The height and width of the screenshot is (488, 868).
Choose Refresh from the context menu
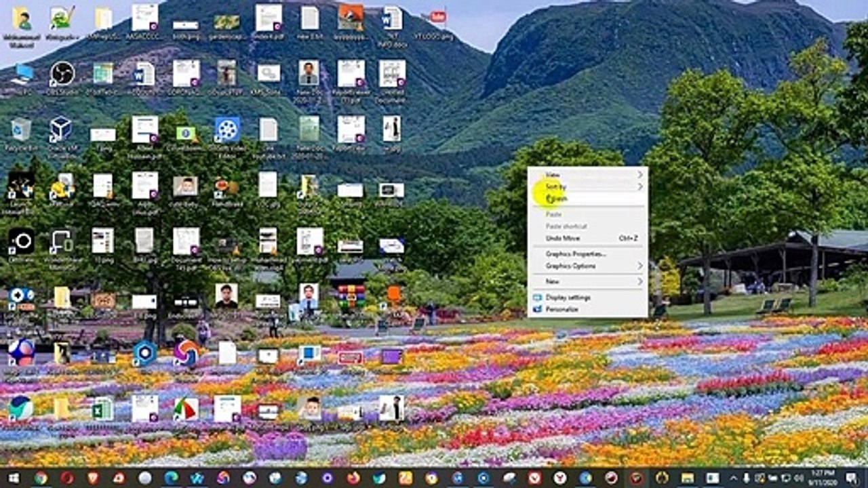point(587,199)
